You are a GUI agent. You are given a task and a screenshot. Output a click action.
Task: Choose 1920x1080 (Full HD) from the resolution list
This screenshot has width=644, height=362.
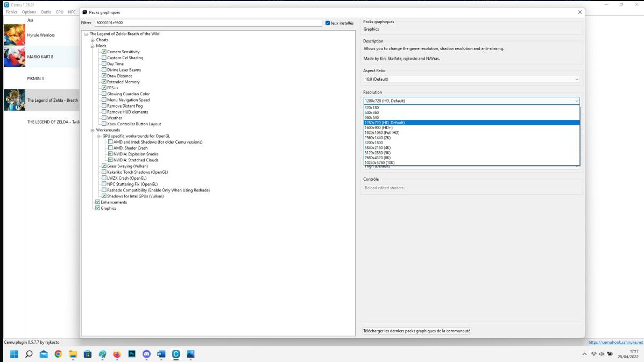pyautogui.click(x=382, y=132)
